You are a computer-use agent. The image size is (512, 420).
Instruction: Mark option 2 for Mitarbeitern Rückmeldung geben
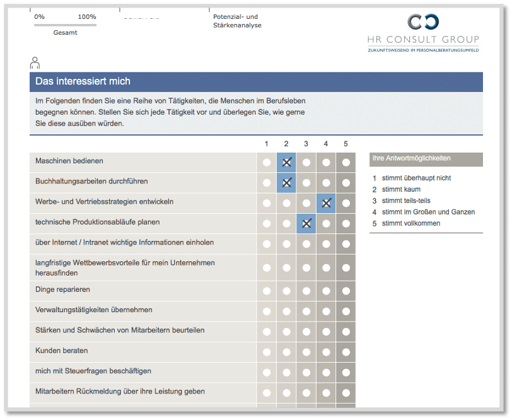click(286, 393)
